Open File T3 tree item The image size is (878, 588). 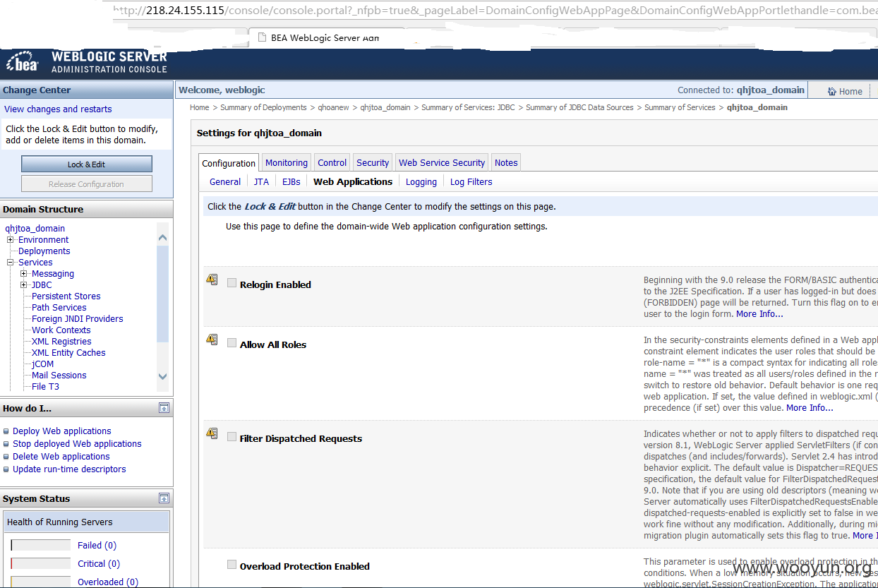click(45, 386)
